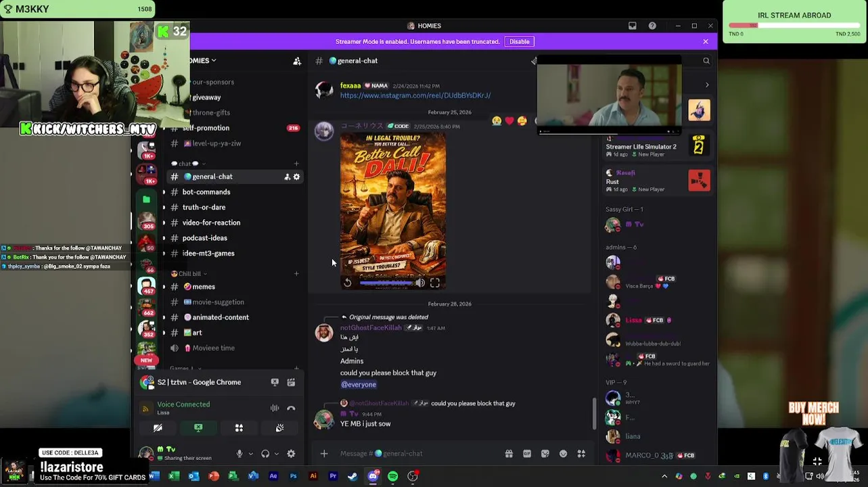Click create invite icon on general-chat row
The width and height of the screenshot is (868, 487).
[x=287, y=177]
